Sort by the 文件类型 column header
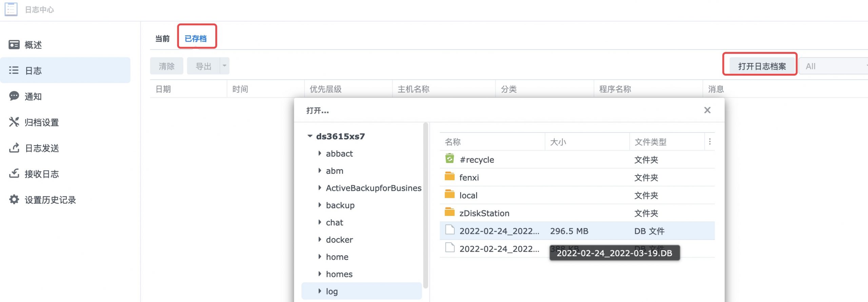 667,142
